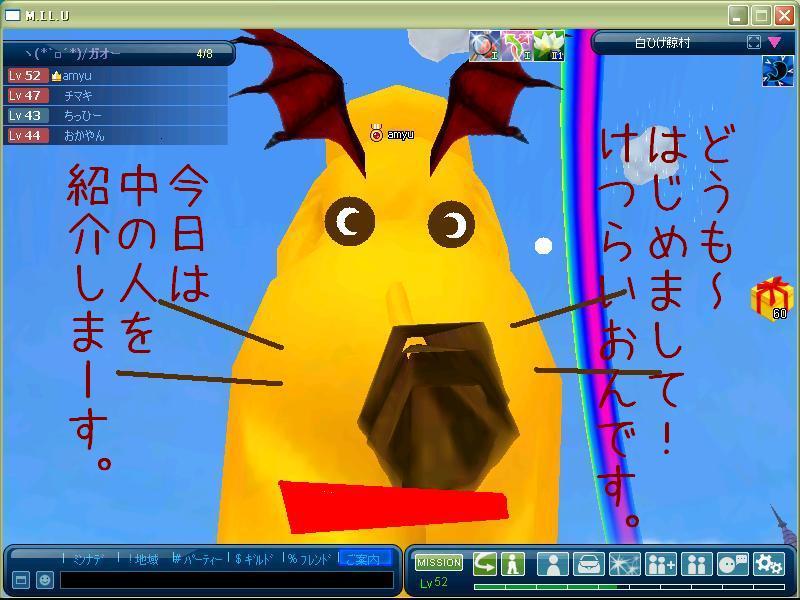The height and width of the screenshot is (600, 800).
Task: Minimize the M.I.L.U window
Action: click(x=737, y=15)
